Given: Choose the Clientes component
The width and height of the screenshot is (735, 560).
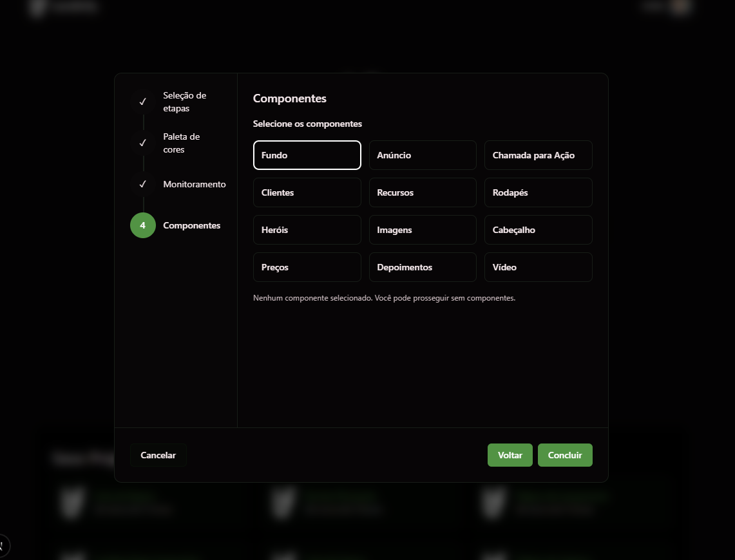Looking at the screenshot, I should 307,192.
